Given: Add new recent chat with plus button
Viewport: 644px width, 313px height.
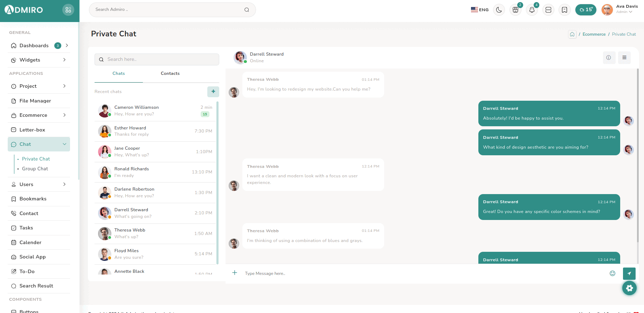Looking at the screenshot, I should [213, 92].
